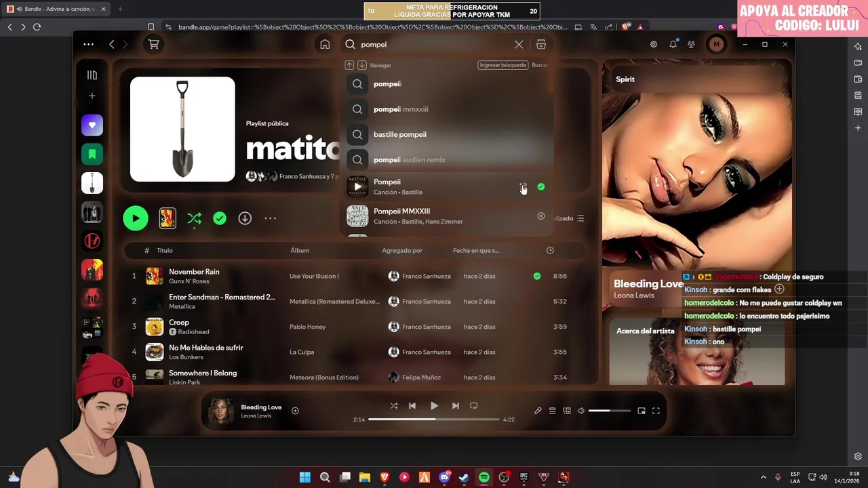Open File Explorer from the taskbar
This screenshot has width=868, height=488.
pos(365,477)
